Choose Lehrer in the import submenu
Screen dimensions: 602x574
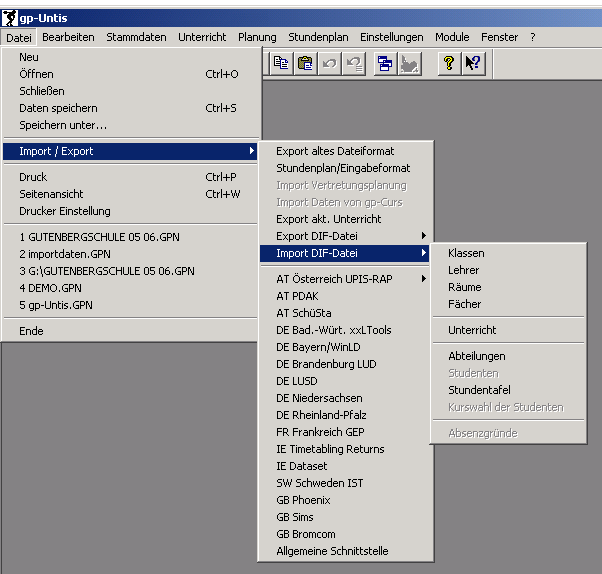pos(464,270)
